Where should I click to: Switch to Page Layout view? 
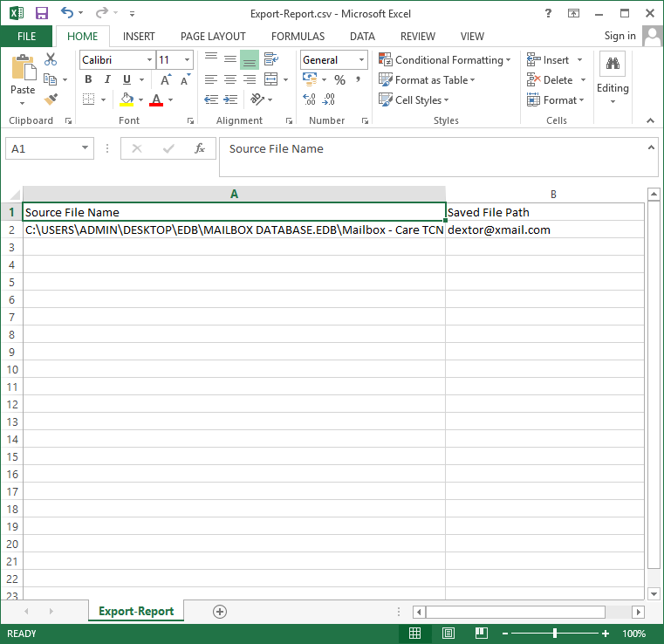point(448,634)
